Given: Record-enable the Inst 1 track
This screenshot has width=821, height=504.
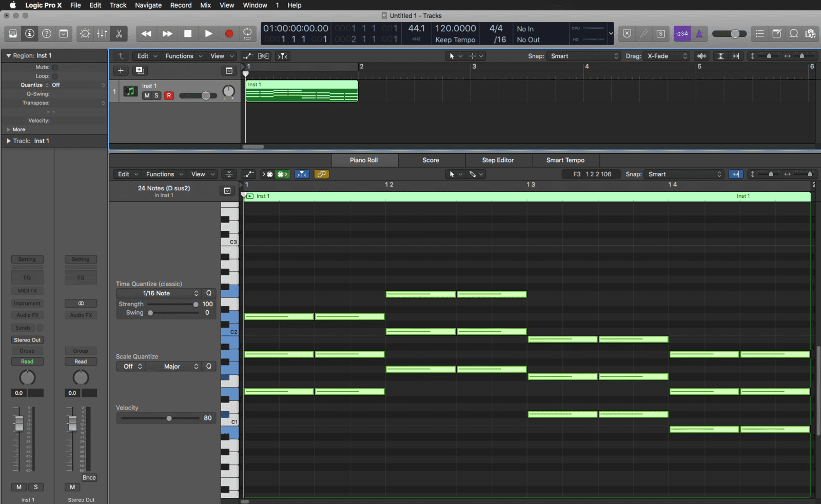Looking at the screenshot, I should 169,96.
